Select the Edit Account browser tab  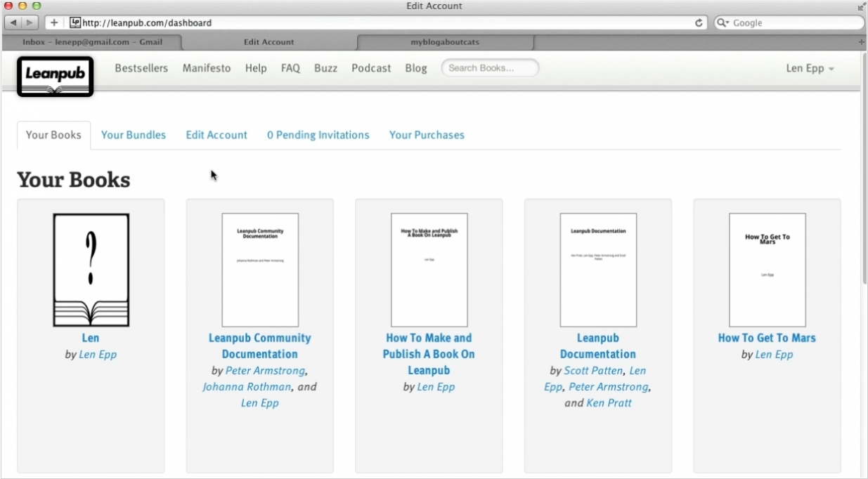click(x=268, y=42)
